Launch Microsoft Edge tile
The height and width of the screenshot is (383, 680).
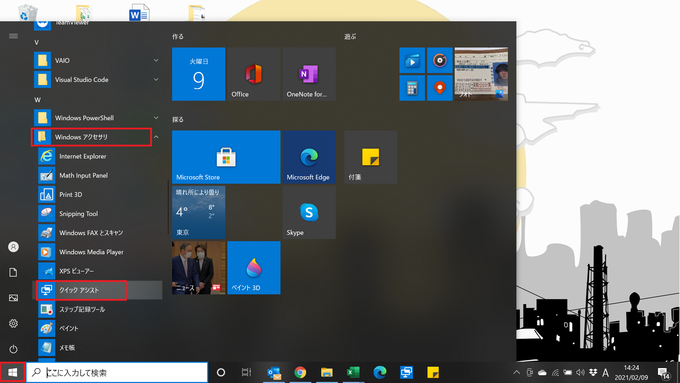click(x=309, y=157)
